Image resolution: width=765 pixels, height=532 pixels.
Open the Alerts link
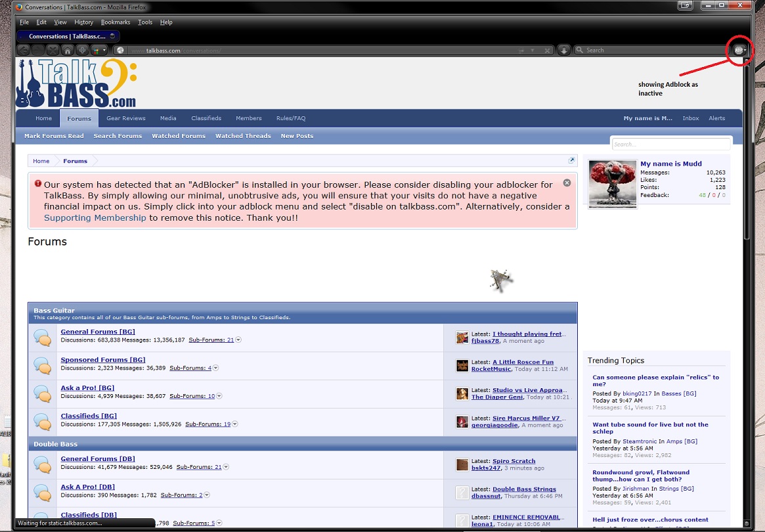(716, 118)
